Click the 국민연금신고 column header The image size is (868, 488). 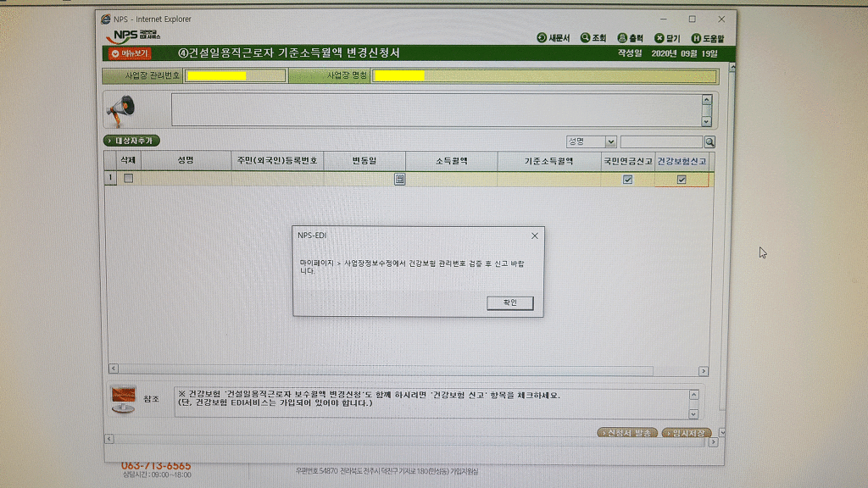628,162
